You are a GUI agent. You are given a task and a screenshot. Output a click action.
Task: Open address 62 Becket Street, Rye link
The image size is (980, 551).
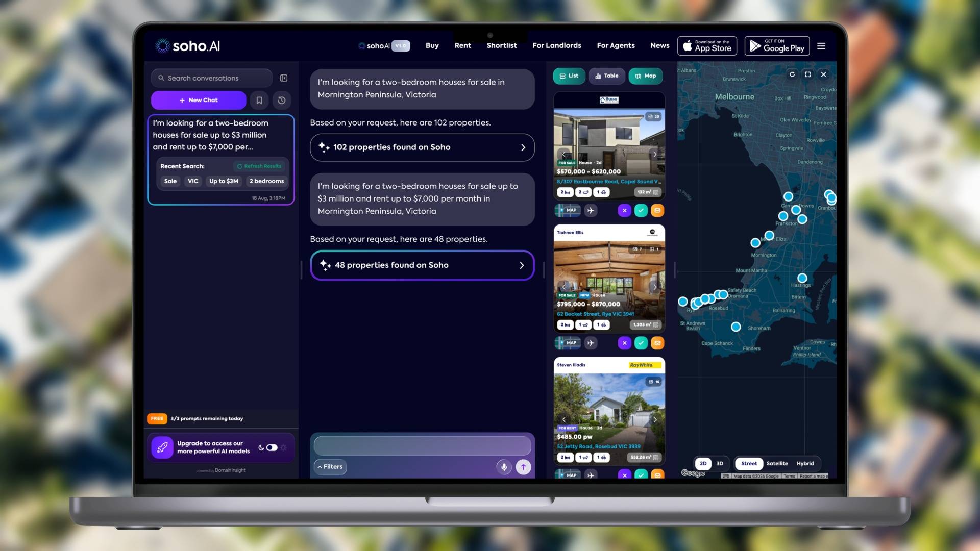point(595,314)
